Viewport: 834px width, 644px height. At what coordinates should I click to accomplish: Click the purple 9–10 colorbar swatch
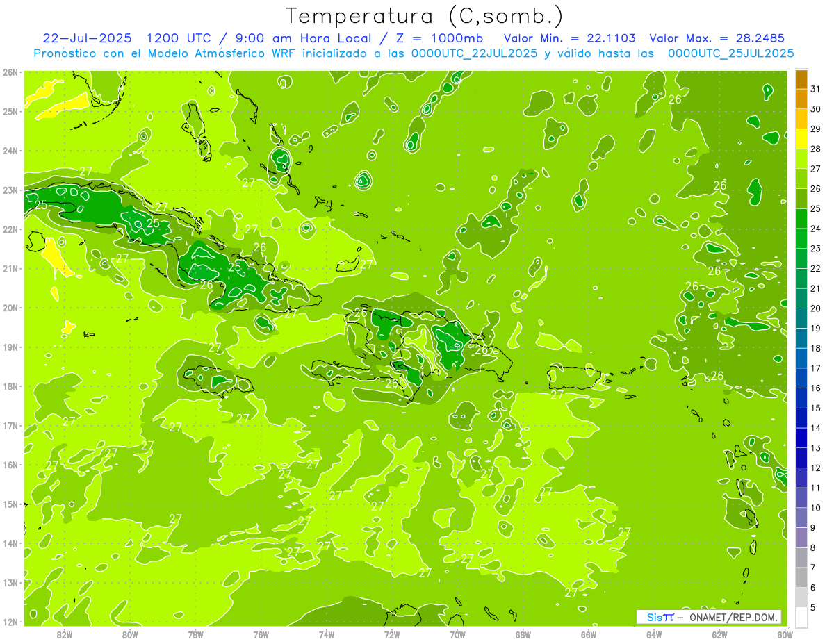tap(801, 518)
